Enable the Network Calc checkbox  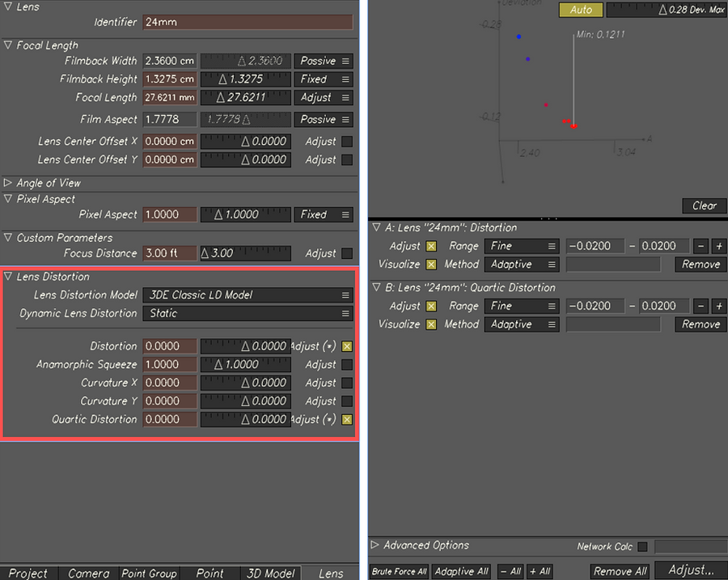tap(642, 547)
